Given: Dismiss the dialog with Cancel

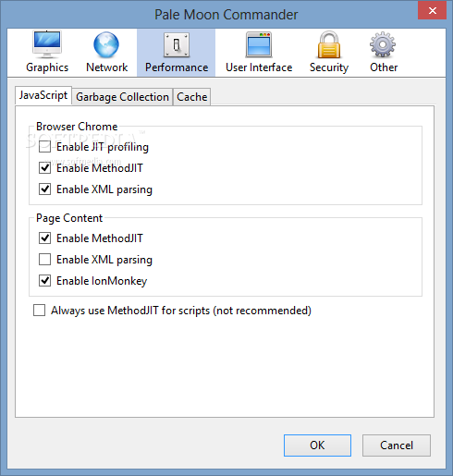Looking at the screenshot, I should pyautogui.click(x=397, y=445).
